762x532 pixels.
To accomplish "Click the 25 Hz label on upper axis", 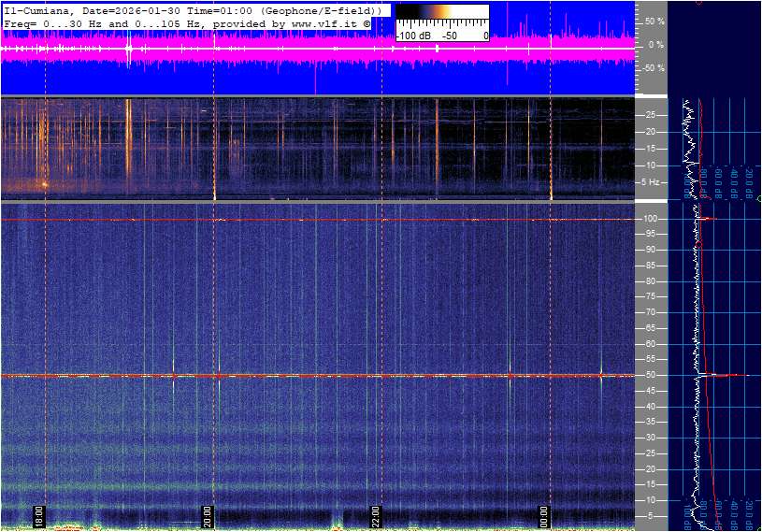I will coord(651,115).
